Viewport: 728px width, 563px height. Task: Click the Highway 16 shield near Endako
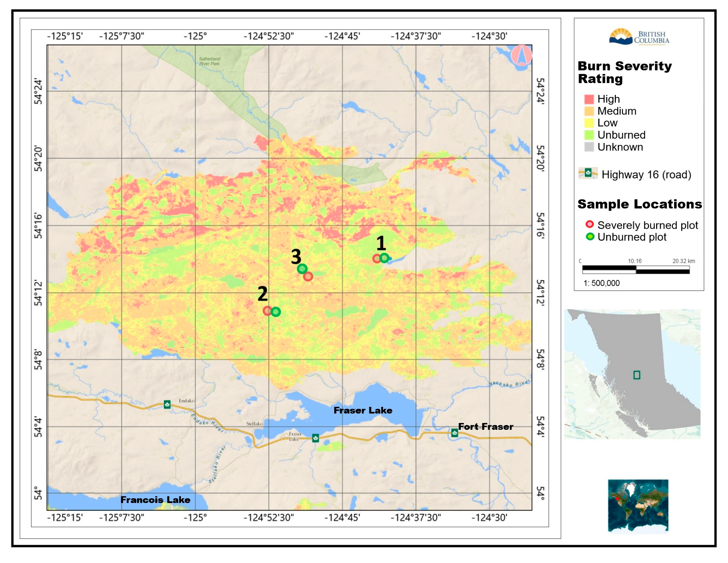[x=167, y=404]
